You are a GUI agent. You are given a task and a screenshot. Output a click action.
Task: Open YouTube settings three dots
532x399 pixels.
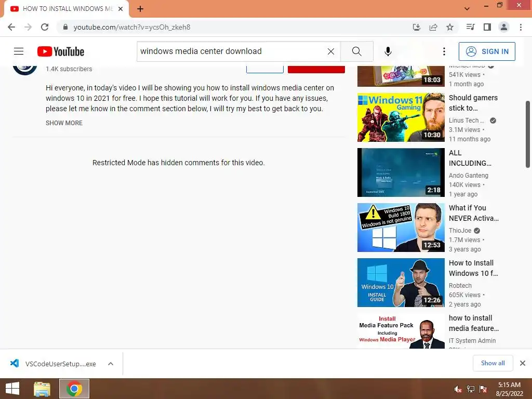(x=444, y=51)
